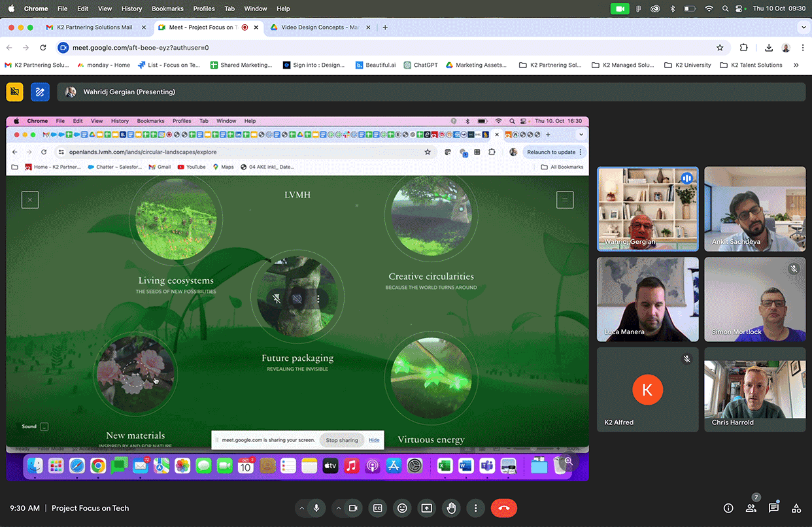The width and height of the screenshot is (812, 527).
Task: Toggle the microphone on or off
Action: (x=317, y=508)
